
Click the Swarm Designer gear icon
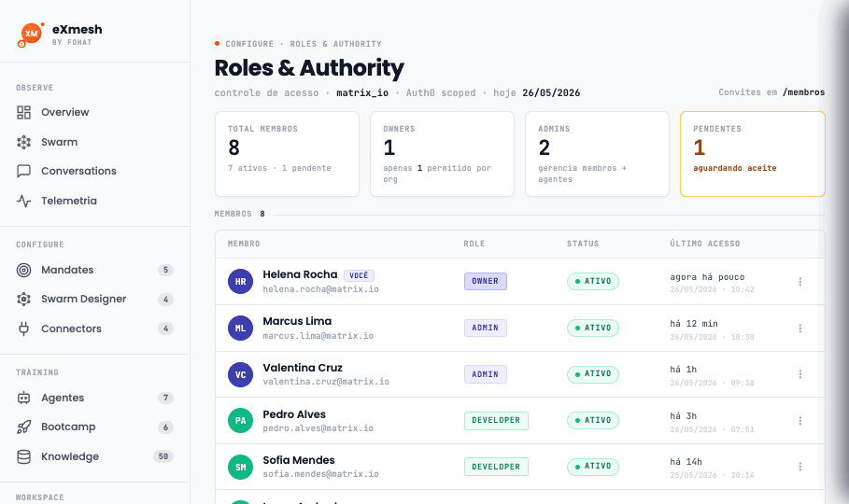24,299
